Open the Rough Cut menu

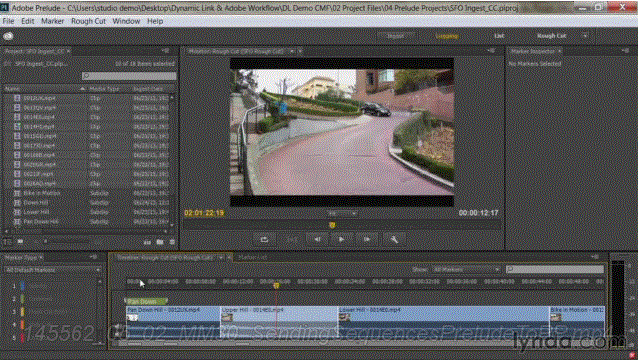pos(88,21)
